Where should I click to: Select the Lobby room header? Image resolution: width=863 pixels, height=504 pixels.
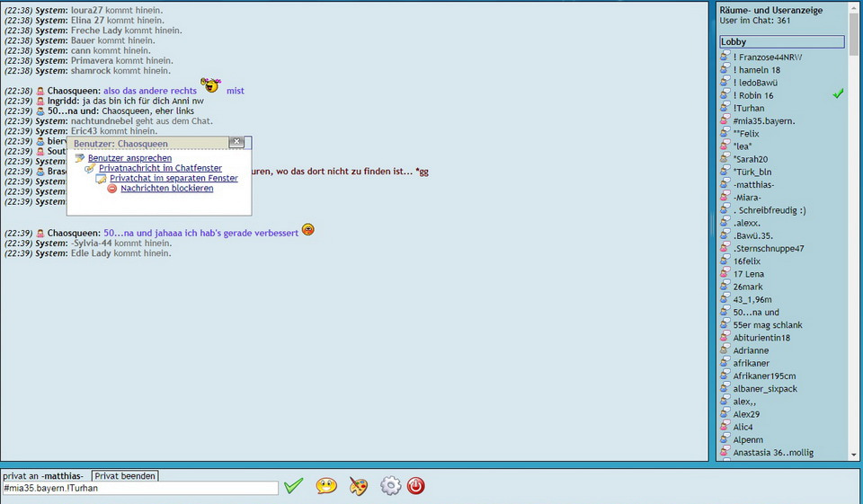click(x=781, y=42)
